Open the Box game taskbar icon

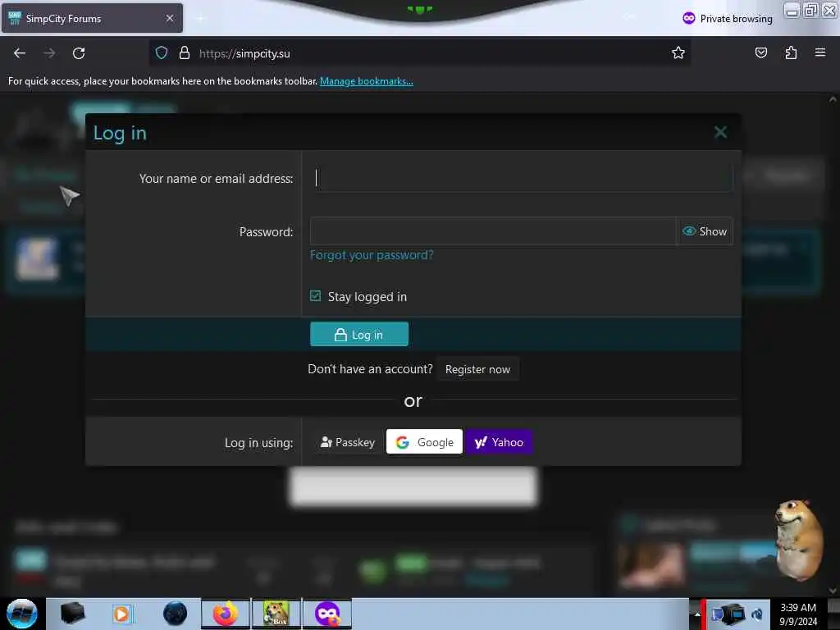pos(276,614)
